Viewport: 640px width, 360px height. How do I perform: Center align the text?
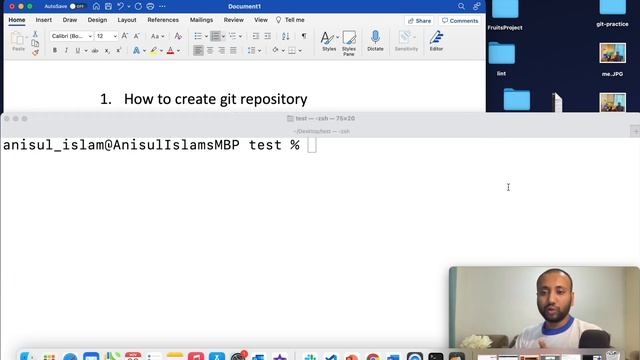210,50
